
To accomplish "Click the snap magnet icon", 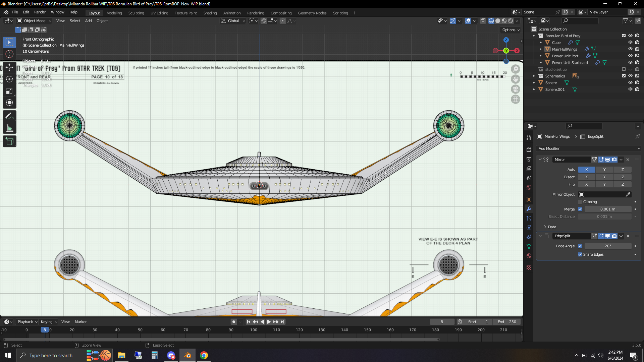I will pos(264,21).
